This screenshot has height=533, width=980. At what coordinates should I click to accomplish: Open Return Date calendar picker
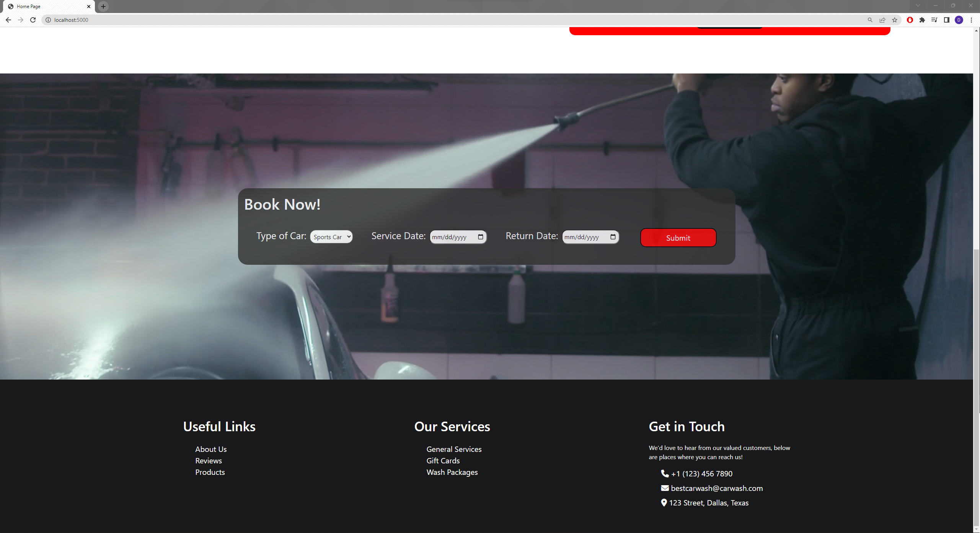613,237
